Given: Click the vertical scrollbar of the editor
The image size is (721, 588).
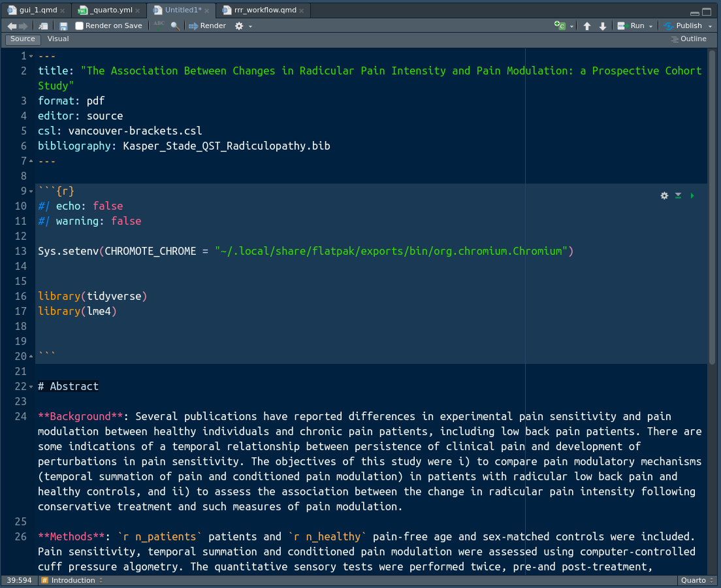Looking at the screenshot, I should 712,207.
